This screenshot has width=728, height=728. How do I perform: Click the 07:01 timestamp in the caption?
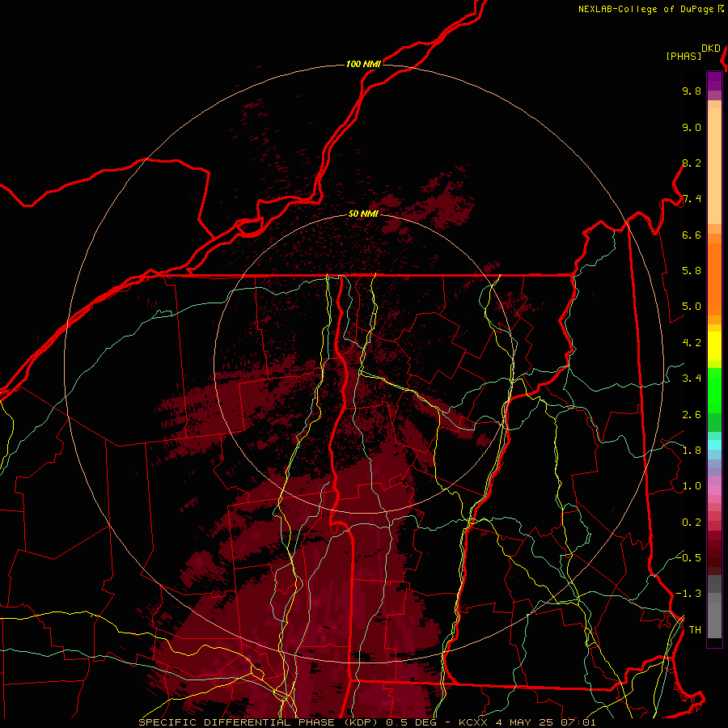(x=578, y=722)
